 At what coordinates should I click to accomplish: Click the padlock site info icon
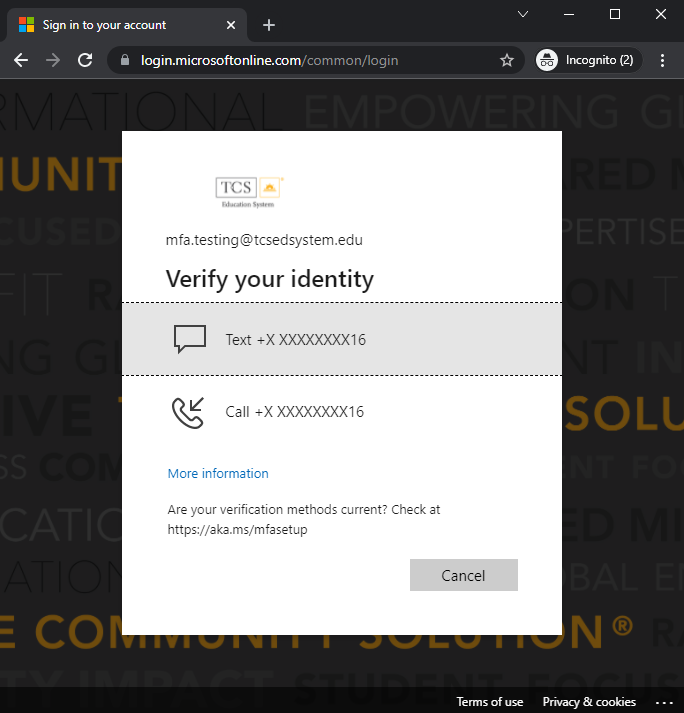pyautogui.click(x=125, y=60)
